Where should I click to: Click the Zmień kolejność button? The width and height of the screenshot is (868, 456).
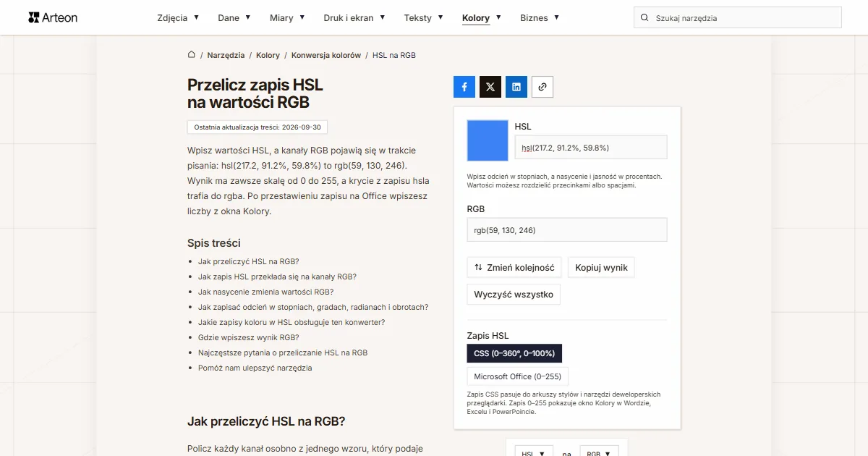(x=514, y=267)
